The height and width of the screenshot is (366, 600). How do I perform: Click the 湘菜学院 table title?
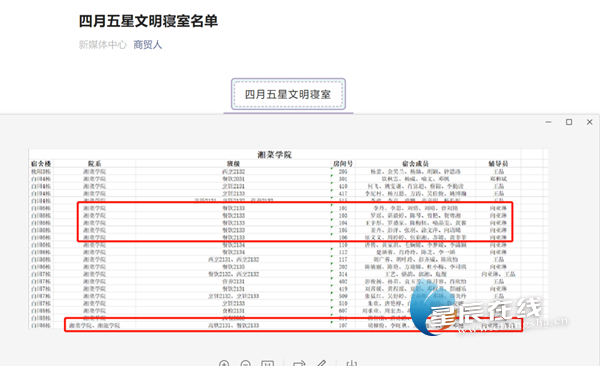(x=274, y=155)
